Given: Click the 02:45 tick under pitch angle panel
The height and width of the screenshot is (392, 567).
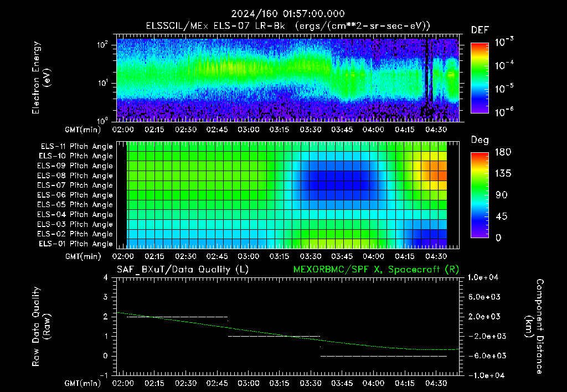Looking at the screenshot, I should point(217,256).
